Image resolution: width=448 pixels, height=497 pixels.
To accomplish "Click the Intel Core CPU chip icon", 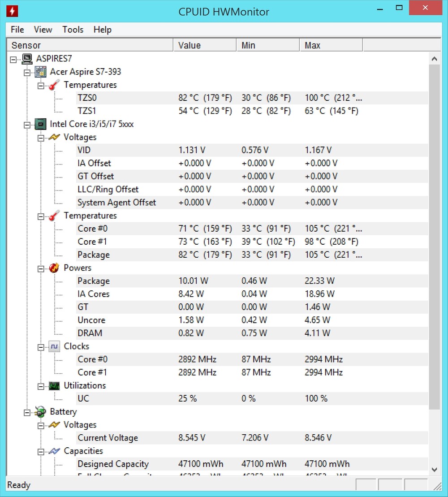I will 41,124.
